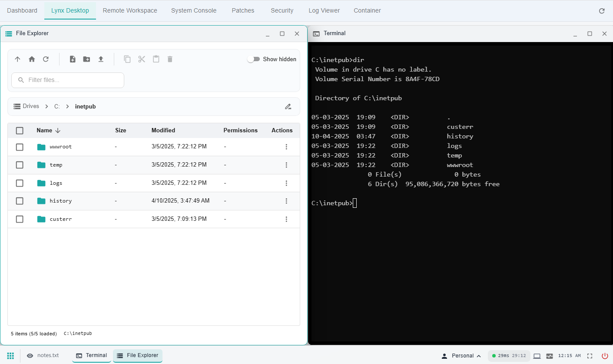The width and height of the screenshot is (613, 364).
Task: Toggle fullscreen from the taskbar icon
Action: tap(590, 356)
